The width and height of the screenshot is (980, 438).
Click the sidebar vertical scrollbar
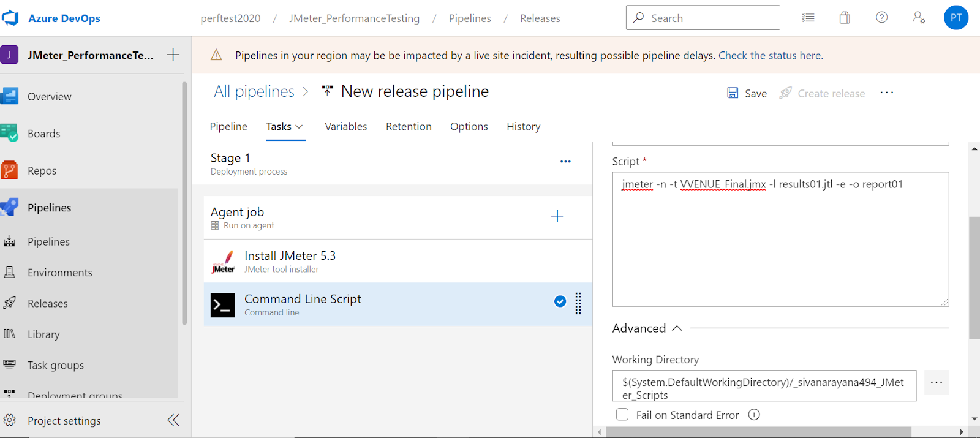tap(184, 203)
